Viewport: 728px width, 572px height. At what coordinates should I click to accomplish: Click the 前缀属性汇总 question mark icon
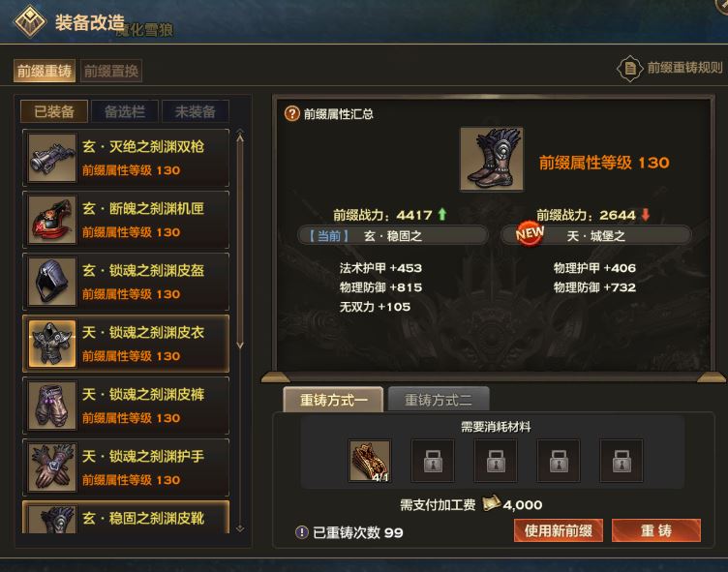pos(292,113)
